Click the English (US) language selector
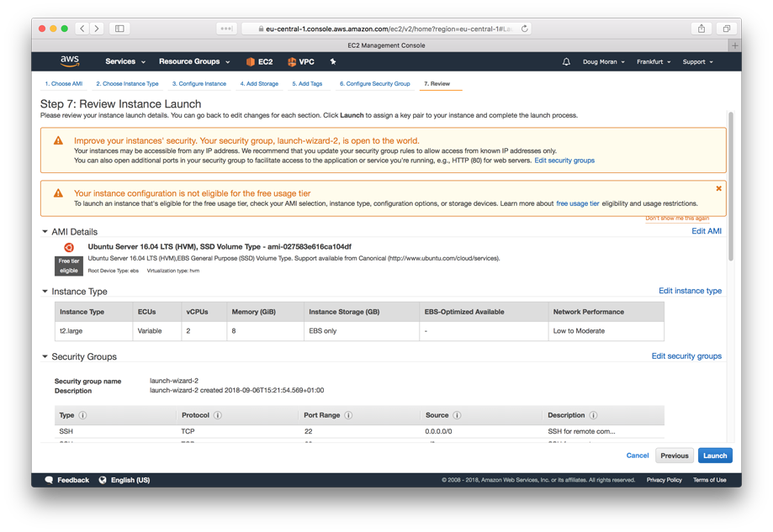Screen dimensions: 773x532 [130, 480]
